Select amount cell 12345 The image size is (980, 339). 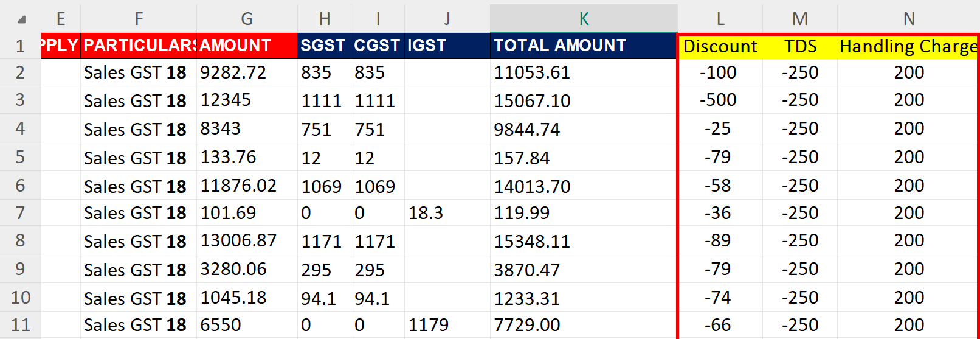point(247,100)
